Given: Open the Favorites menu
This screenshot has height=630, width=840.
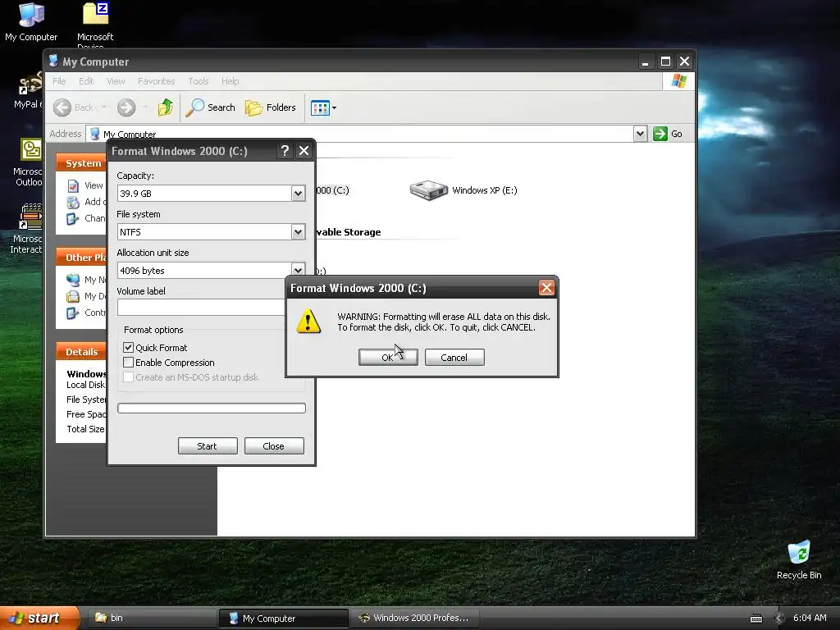Looking at the screenshot, I should point(157,81).
